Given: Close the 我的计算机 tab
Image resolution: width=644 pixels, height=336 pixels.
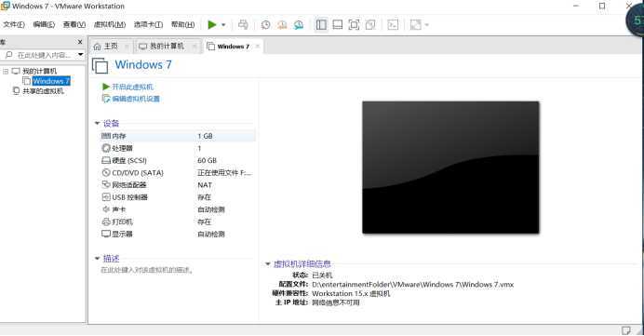Looking at the screenshot, I should tap(195, 47).
